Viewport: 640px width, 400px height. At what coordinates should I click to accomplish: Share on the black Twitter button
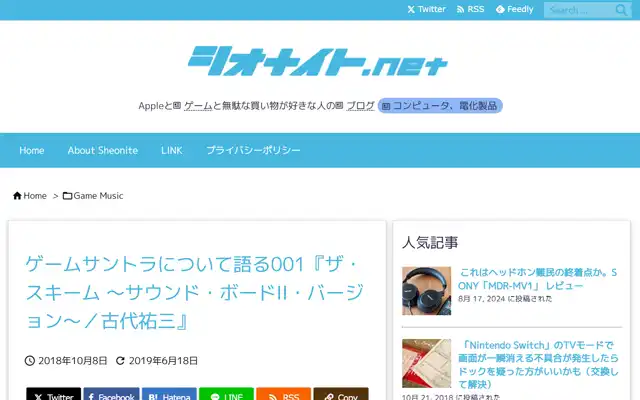coord(53,394)
